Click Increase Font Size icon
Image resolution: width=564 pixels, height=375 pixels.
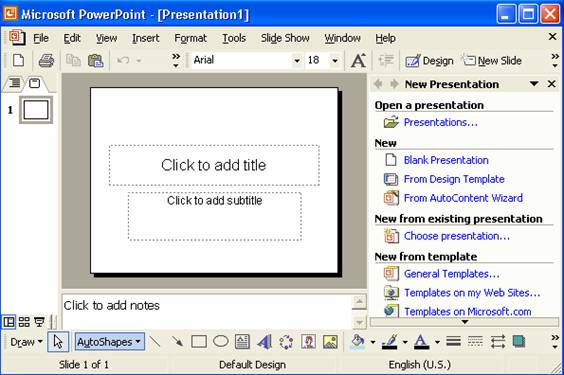pyautogui.click(x=358, y=60)
